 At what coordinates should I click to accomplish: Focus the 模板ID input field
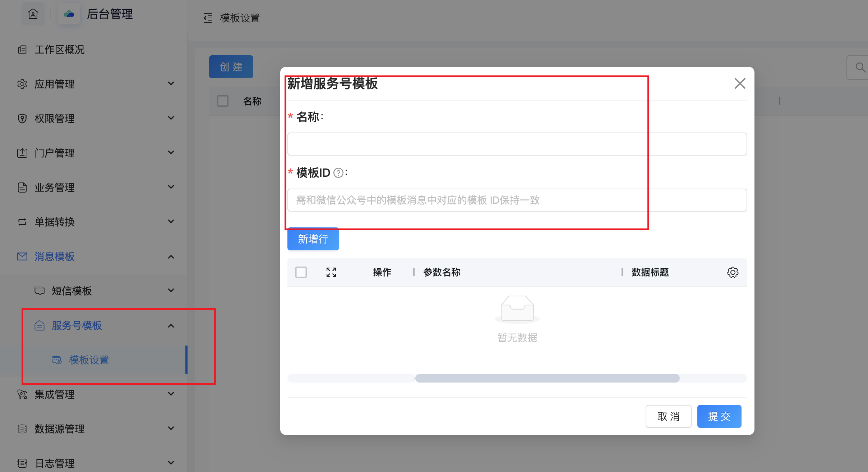[x=517, y=200]
